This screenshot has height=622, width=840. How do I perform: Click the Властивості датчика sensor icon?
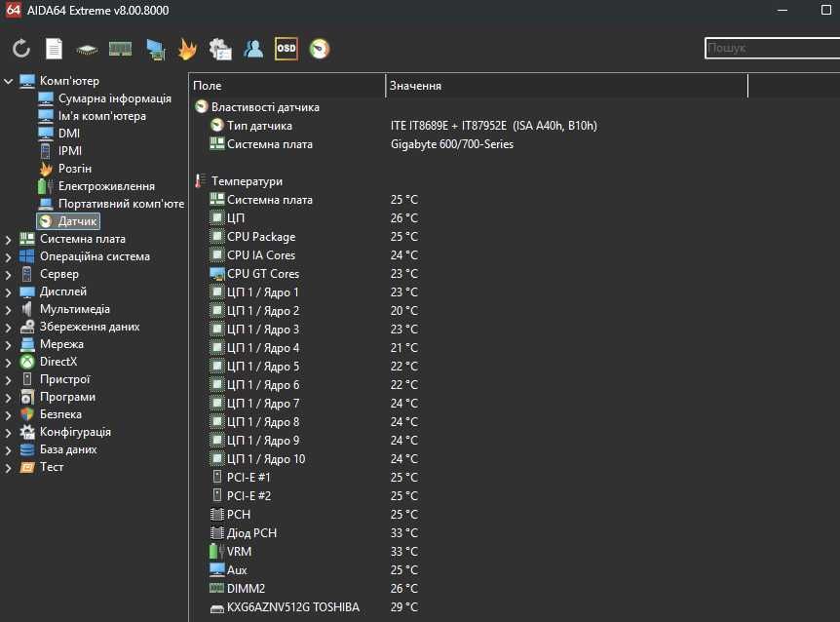tap(202, 106)
